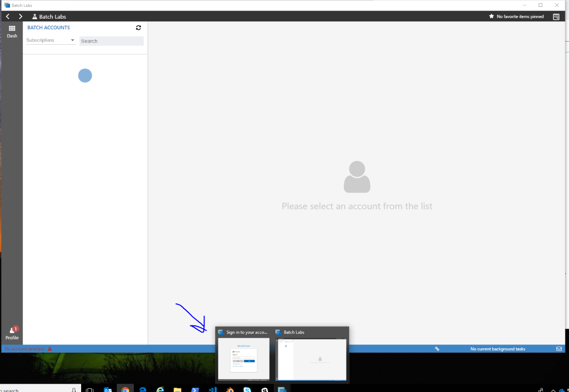Click 'No account selected!' status text
The height and width of the screenshot is (392, 569).
coord(25,349)
